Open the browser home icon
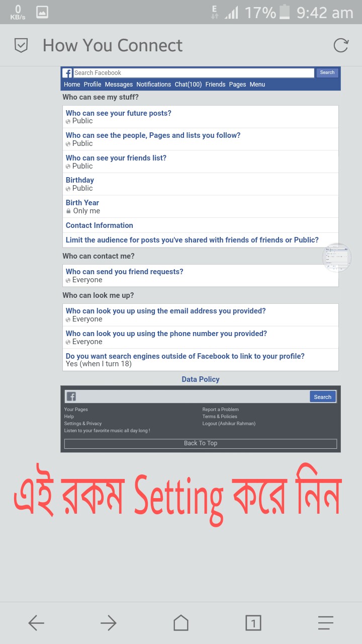Screen dimensions: 362x644 [x=181, y=623]
